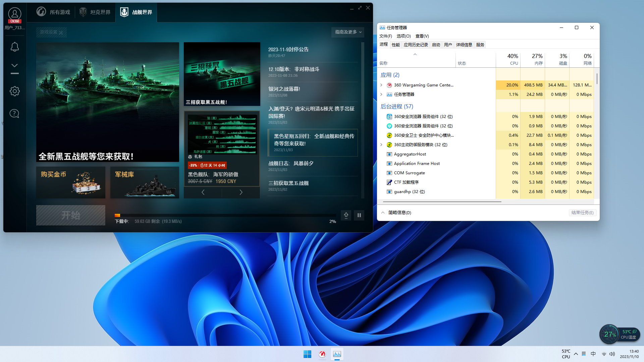Open the taskbar clock showing 13:40
The width and height of the screenshot is (644, 362).
[629, 354]
